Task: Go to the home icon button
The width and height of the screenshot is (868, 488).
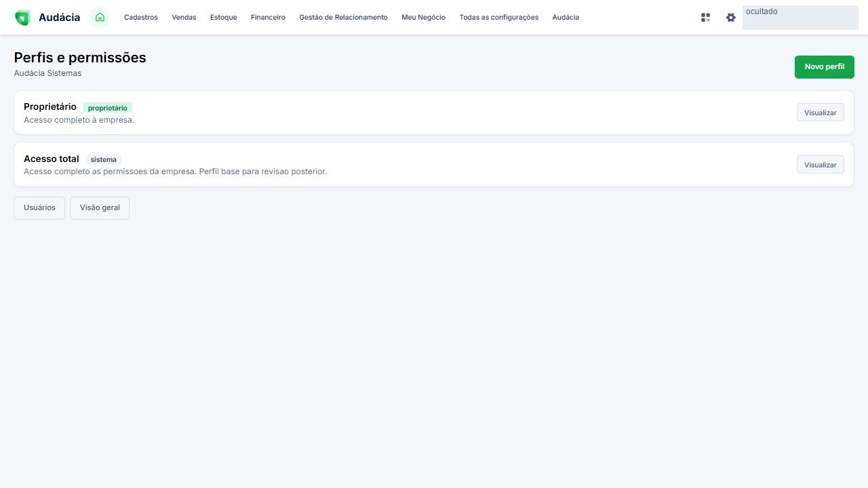Action: coord(100,18)
